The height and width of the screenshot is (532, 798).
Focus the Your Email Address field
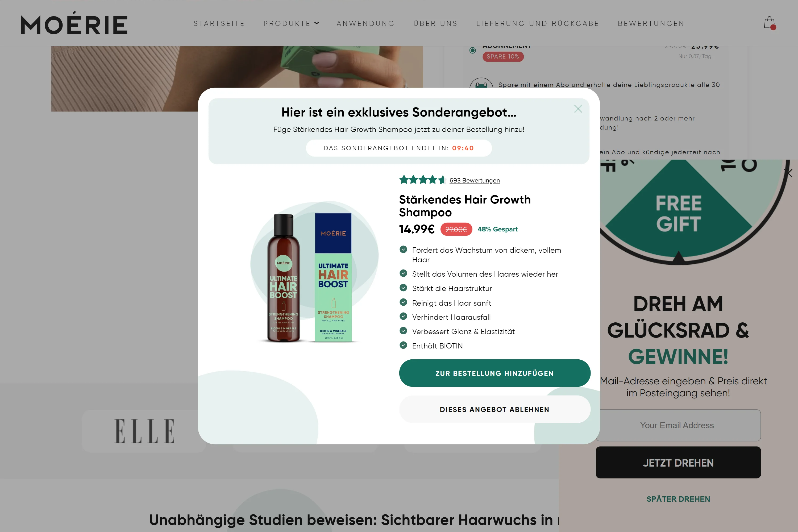(x=678, y=425)
